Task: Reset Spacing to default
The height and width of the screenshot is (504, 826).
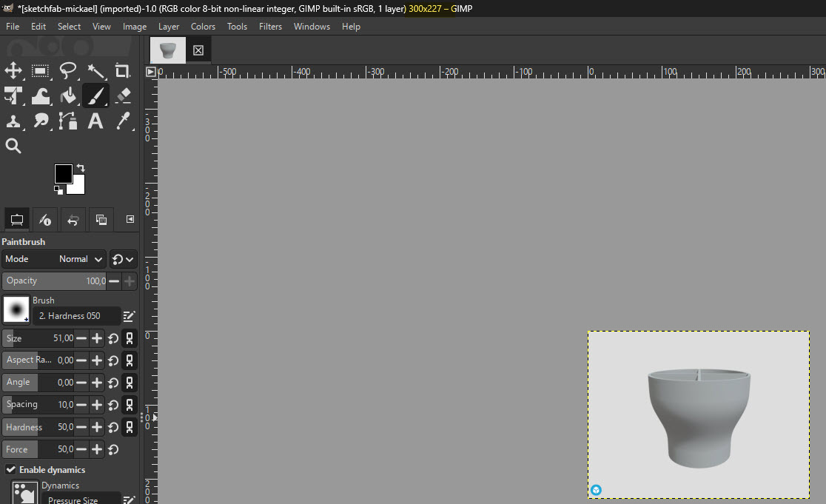Action: tap(113, 405)
